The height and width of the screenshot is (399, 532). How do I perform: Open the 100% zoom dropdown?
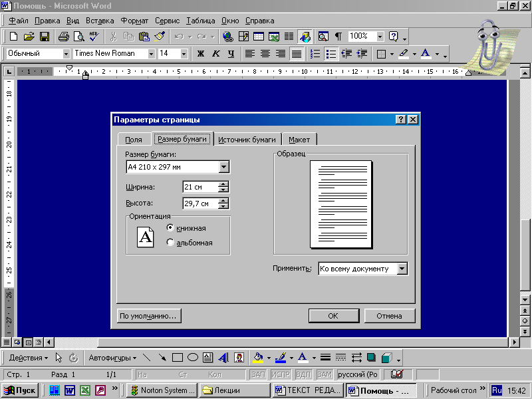[x=380, y=37]
